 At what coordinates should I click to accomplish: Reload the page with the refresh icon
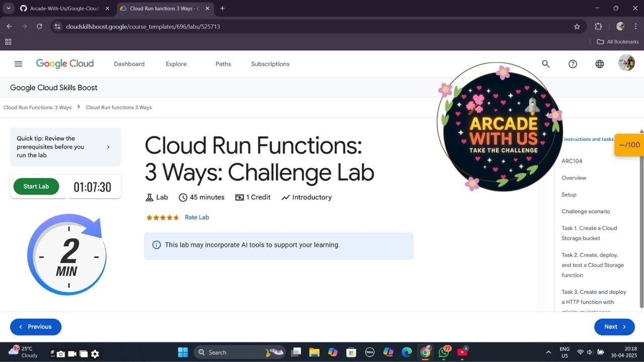click(x=39, y=26)
